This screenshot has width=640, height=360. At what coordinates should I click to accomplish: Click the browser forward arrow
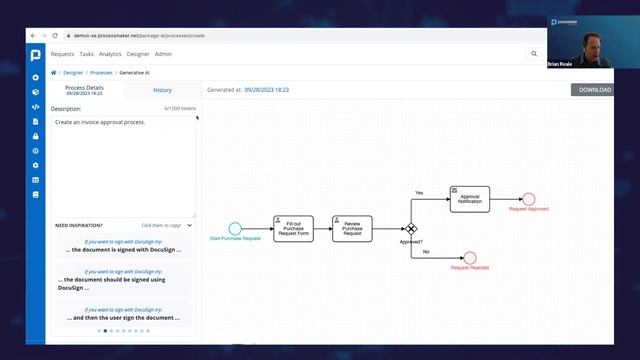point(44,36)
